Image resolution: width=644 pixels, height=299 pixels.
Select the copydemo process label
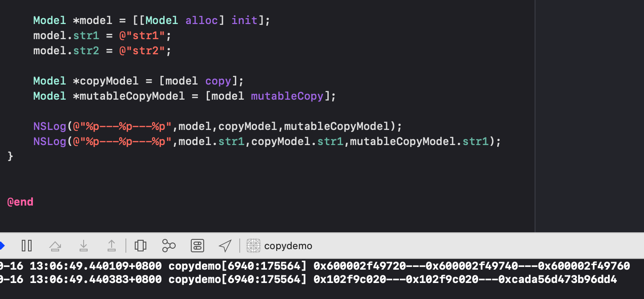pos(288,246)
